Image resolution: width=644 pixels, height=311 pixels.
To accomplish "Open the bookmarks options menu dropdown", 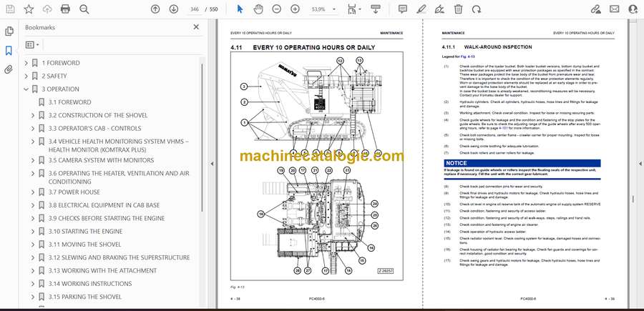I will point(32,45).
